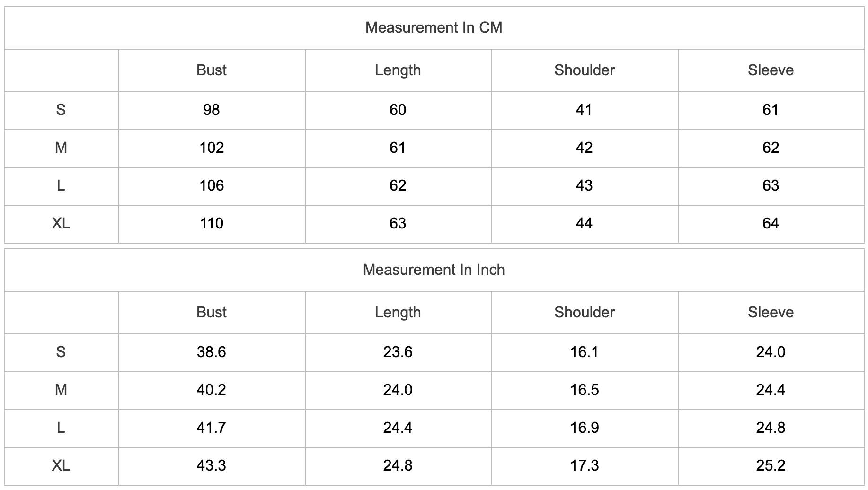
Task: Click the 43.3 bust value in inches
Action: [212, 466]
